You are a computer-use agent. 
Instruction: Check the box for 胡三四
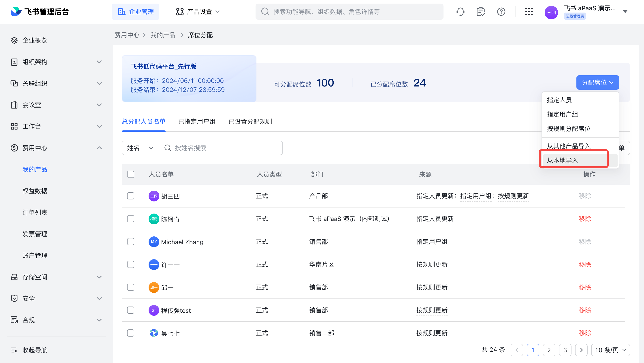(130, 196)
